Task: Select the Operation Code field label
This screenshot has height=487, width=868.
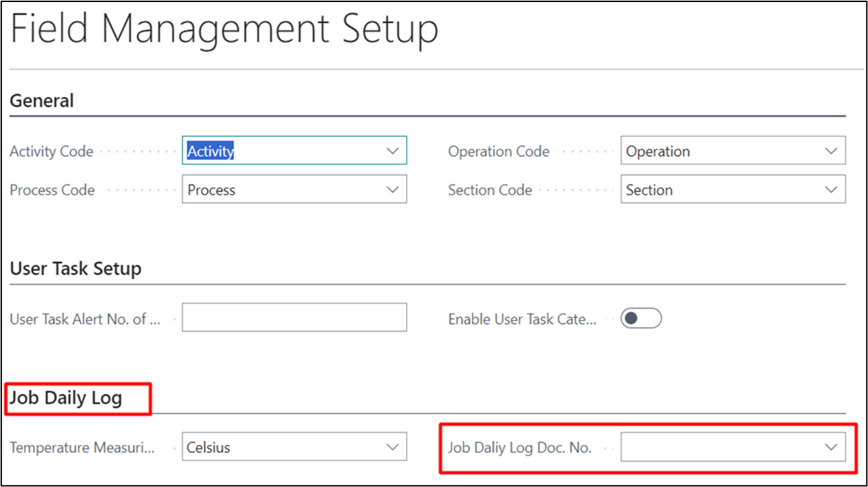Action: [x=498, y=152]
